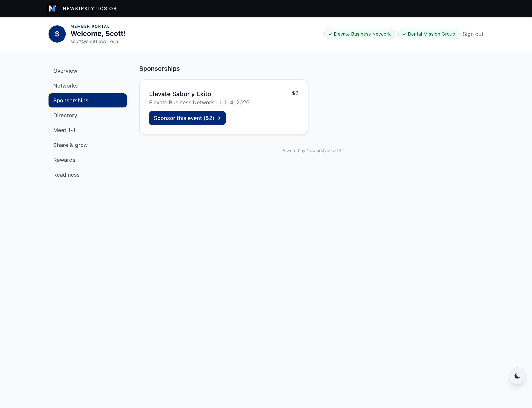532x408 pixels.
Task: Click the Dental Mission Group badge
Action: click(x=429, y=34)
